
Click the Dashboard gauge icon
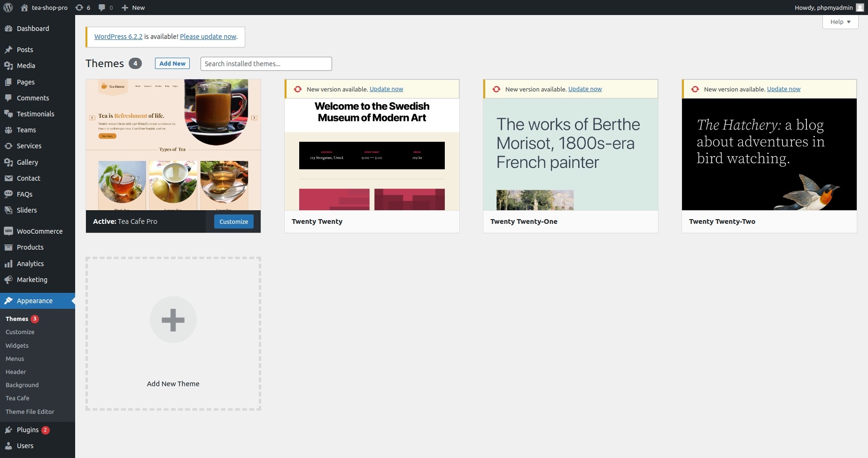coord(8,29)
